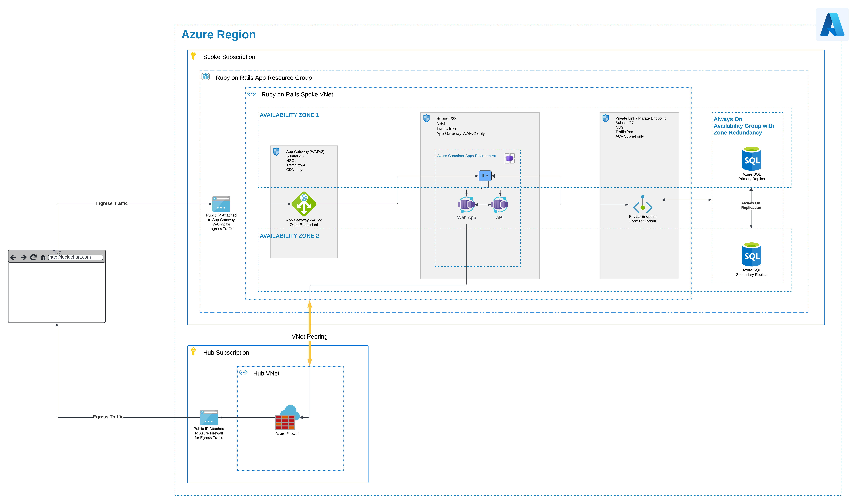This screenshot has height=504, width=857.
Task: Select the Azure Region title
Action: (219, 35)
